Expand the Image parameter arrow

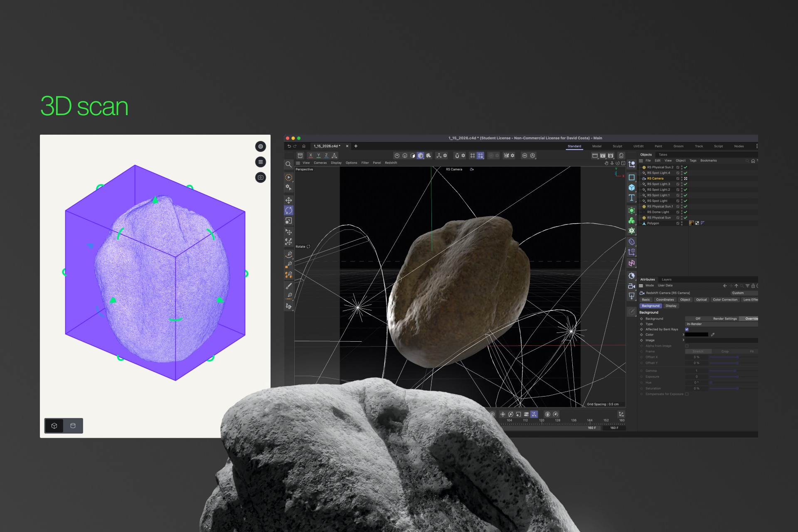[x=683, y=340]
